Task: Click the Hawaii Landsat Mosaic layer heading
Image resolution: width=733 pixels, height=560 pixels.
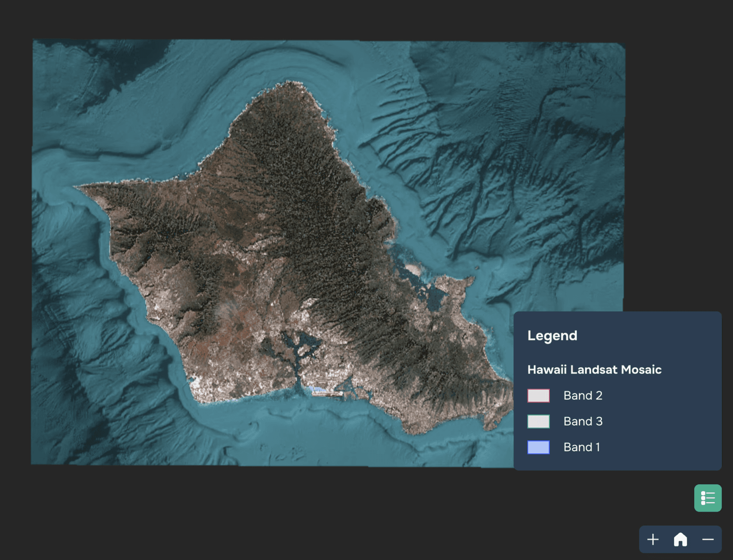Action: [x=594, y=370]
